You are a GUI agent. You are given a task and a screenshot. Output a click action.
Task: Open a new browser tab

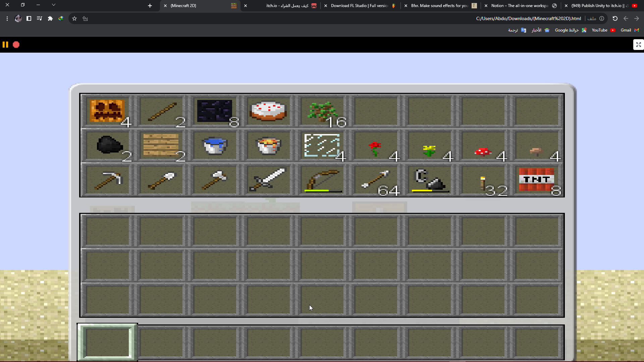[150, 6]
